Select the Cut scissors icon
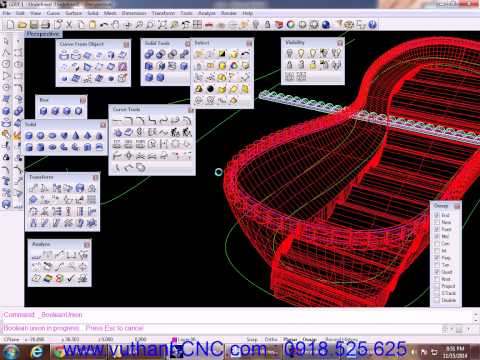The width and height of the screenshot is (480, 360). (69, 25)
